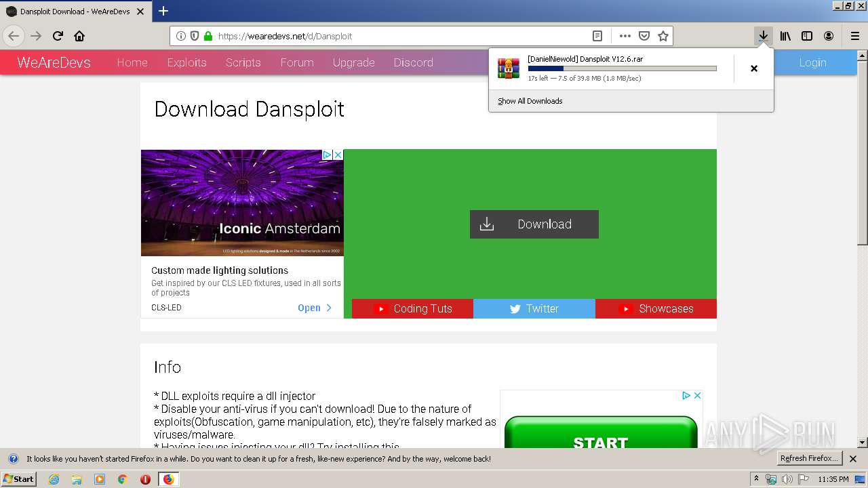
Task: Click the taskbar clock 11:35 PM
Action: click(x=833, y=479)
